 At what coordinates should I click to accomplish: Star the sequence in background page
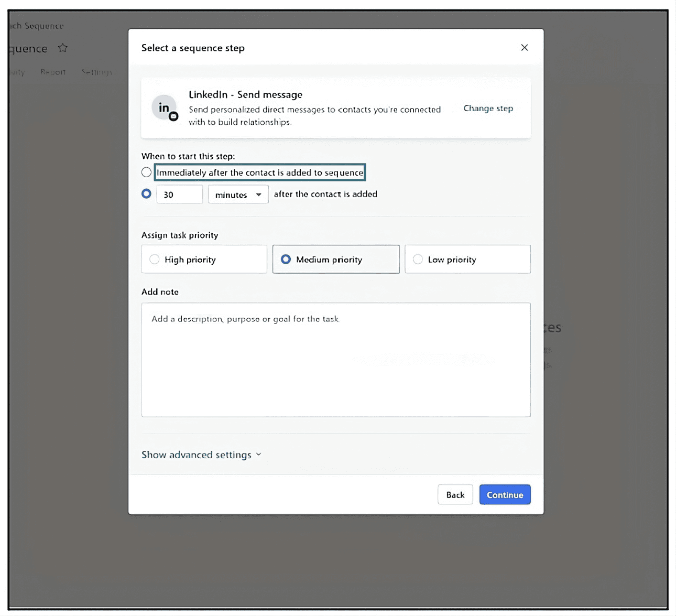(63, 48)
